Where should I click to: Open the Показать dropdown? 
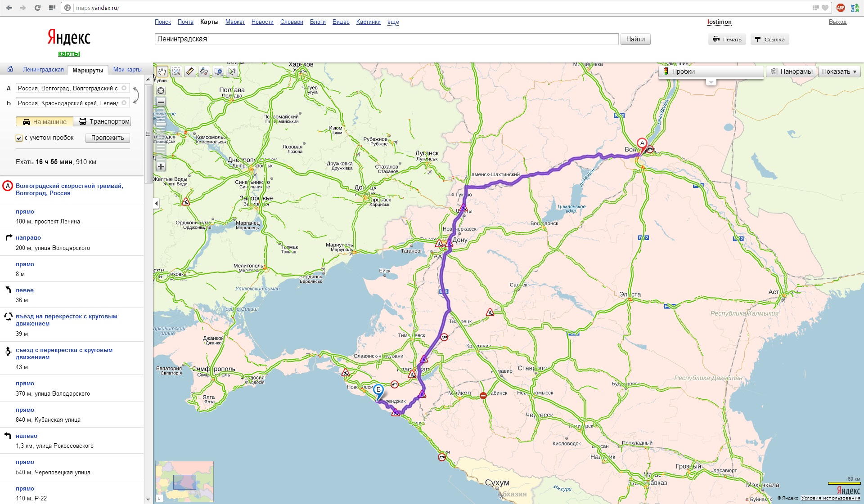click(x=839, y=71)
